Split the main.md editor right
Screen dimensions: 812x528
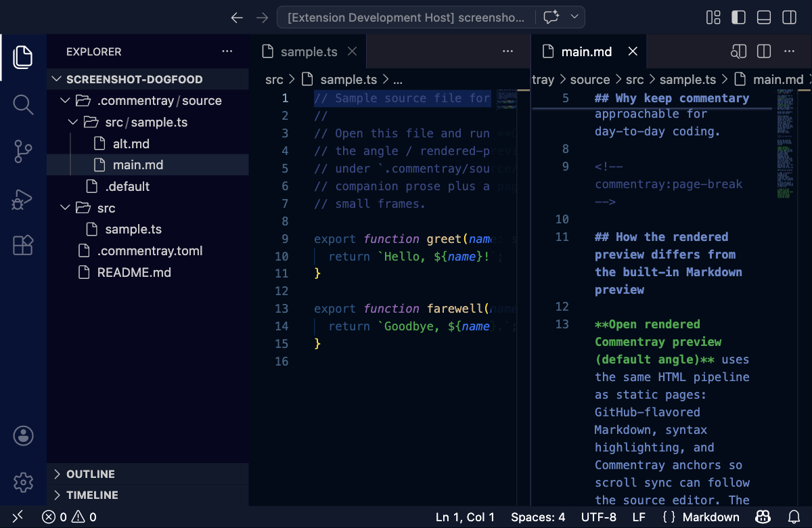(764, 51)
